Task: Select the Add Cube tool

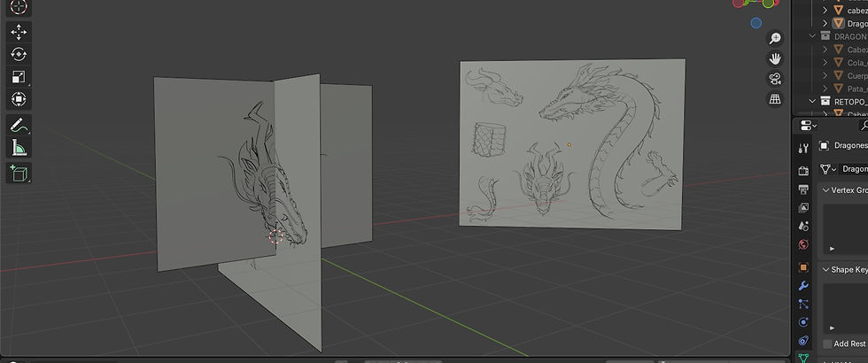Action: [19, 174]
